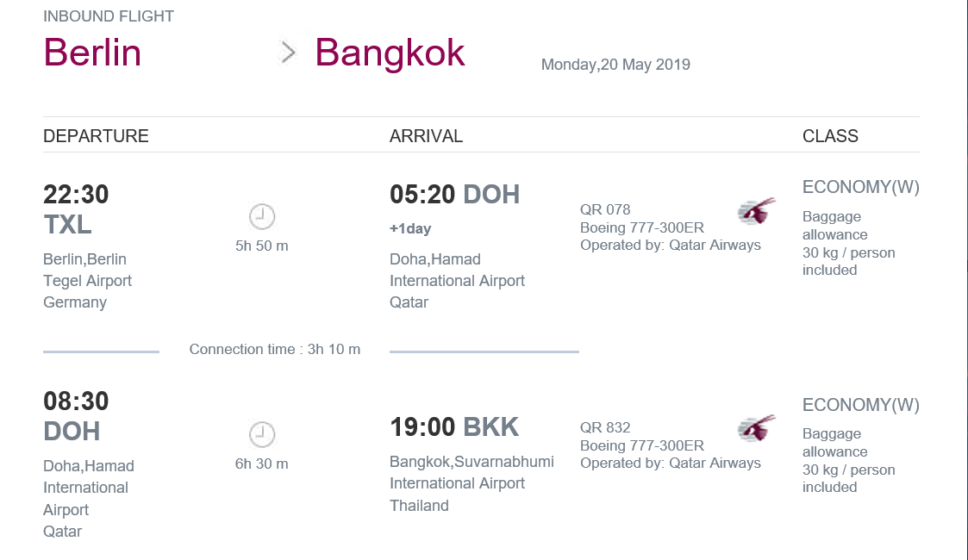Click the 19:00 BKK arrival time
Viewport: 968px width, 560px height.
click(454, 426)
